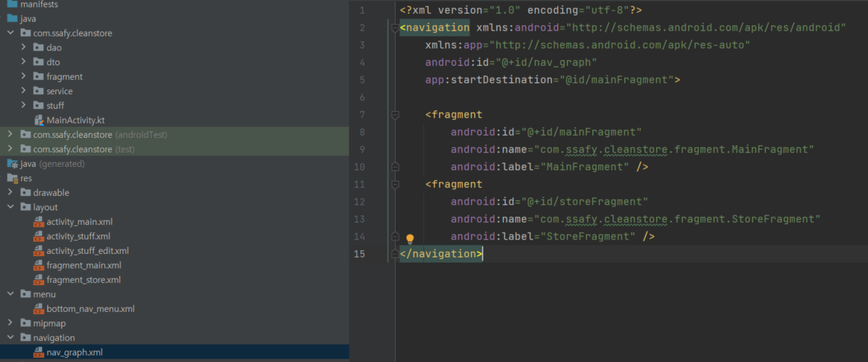Image resolution: width=868 pixels, height=362 pixels.
Task: Fold the navigation tag at line 2
Action: (395, 28)
